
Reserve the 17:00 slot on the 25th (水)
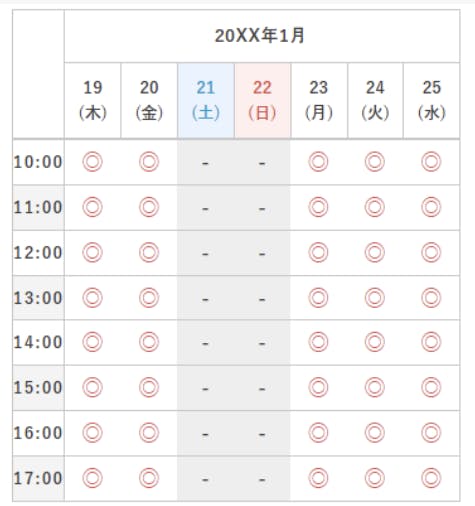431,478
